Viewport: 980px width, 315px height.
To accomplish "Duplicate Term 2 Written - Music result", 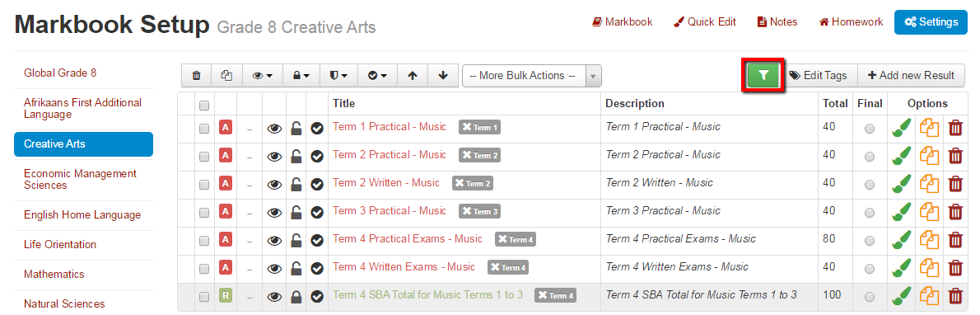I will click(x=930, y=184).
